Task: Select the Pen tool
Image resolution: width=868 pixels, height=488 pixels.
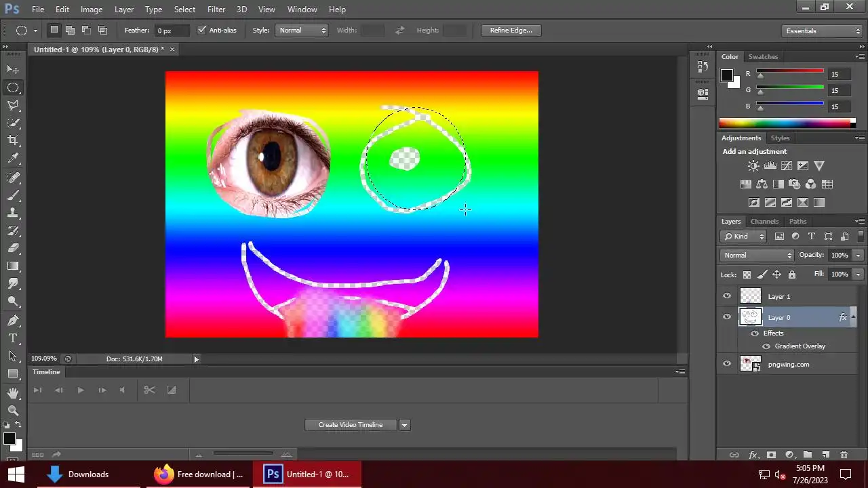Action: pos(13,320)
